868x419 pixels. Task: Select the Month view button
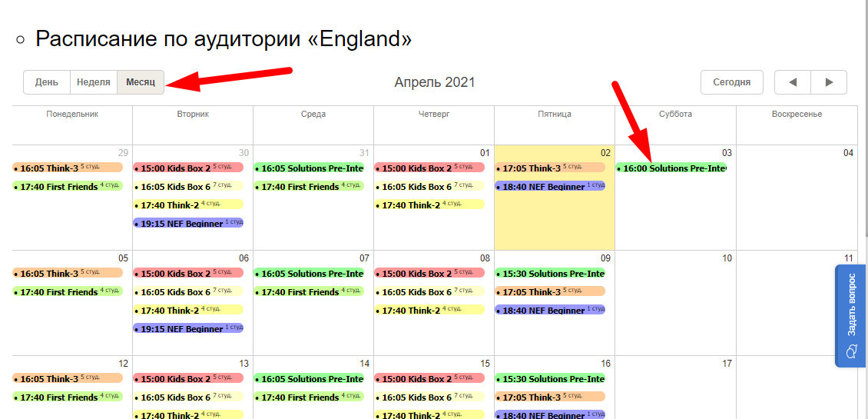141,82
